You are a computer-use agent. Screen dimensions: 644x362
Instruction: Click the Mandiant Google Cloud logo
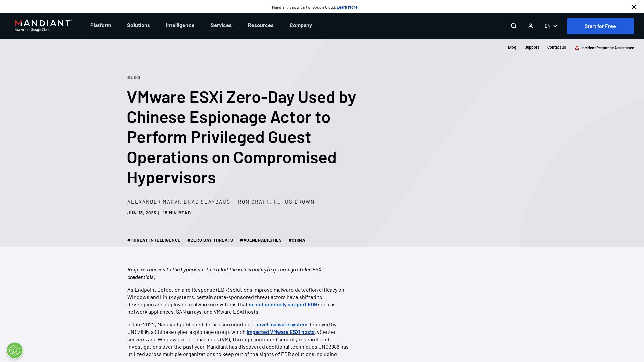[x=43, y=25]
